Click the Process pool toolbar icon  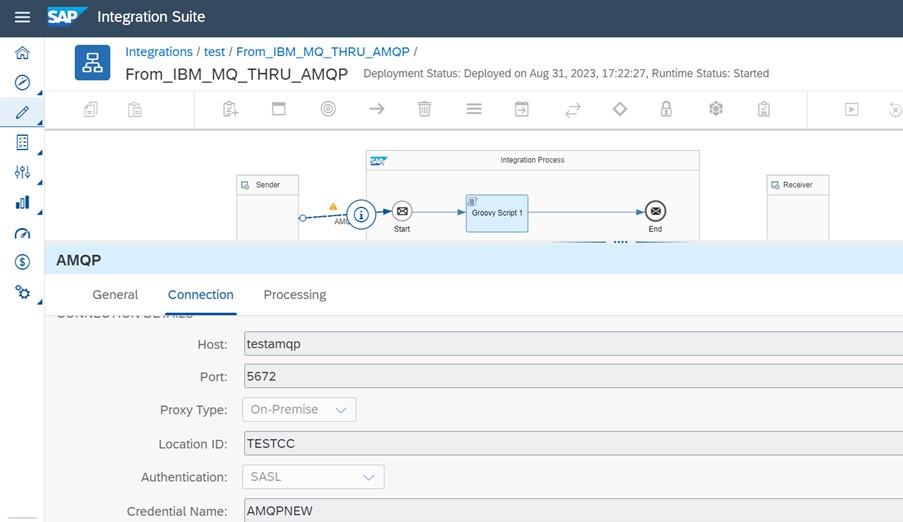click(x=279, y=108)
